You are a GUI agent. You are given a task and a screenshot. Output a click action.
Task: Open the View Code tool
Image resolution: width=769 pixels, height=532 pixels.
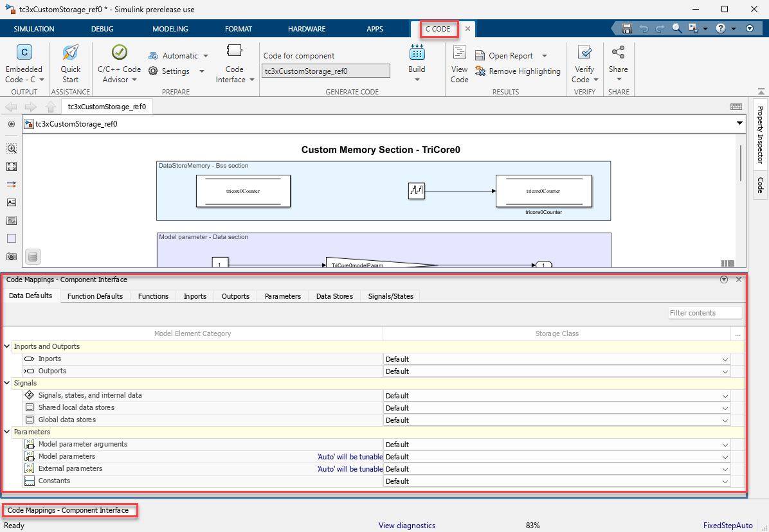pos(459,53)
